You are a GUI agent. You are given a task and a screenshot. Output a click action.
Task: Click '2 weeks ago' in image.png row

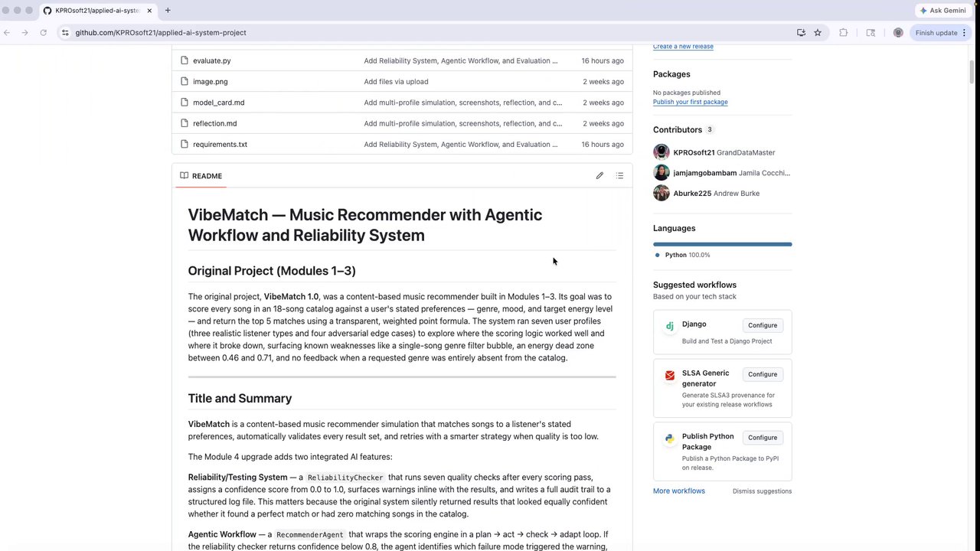click(x=603, y=81)
